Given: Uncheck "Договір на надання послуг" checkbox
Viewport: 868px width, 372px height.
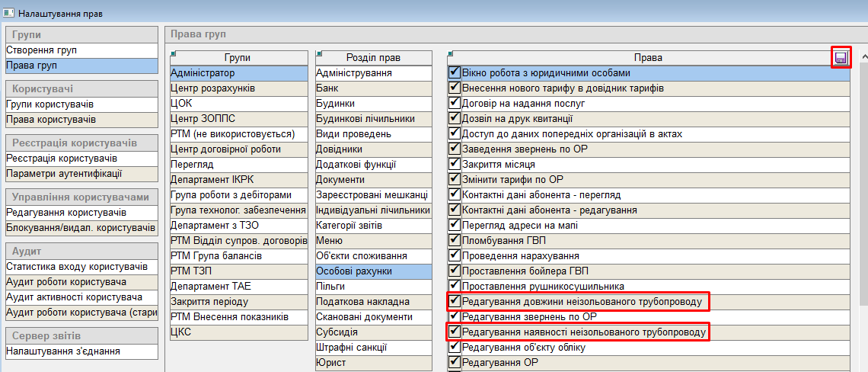Looking at the screenshot, I should coord(455,104).
